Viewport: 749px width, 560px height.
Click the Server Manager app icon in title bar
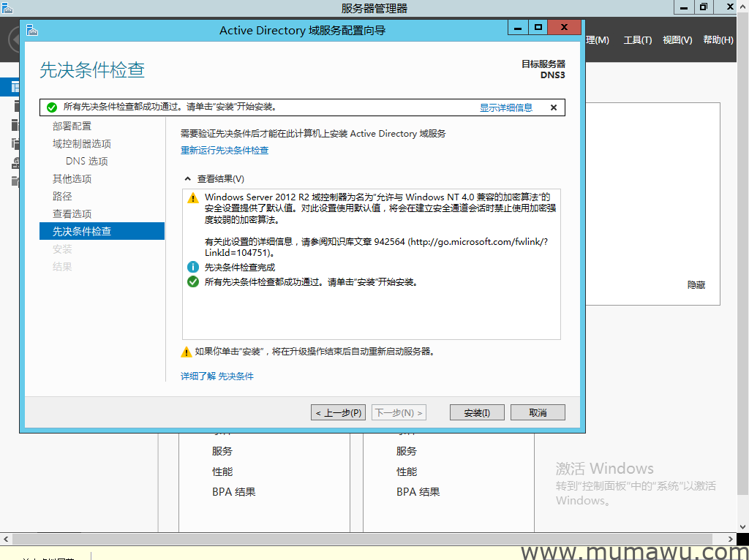[7, 7]
